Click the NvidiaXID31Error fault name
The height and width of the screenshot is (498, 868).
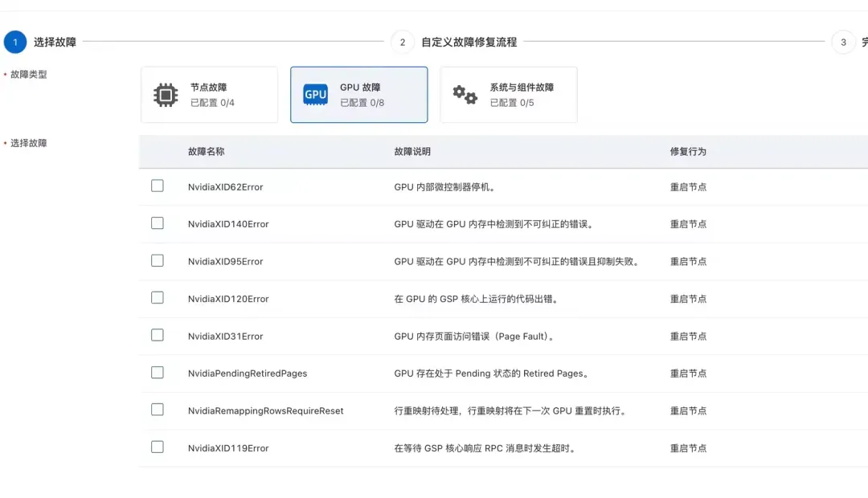(x=225, y=337)
